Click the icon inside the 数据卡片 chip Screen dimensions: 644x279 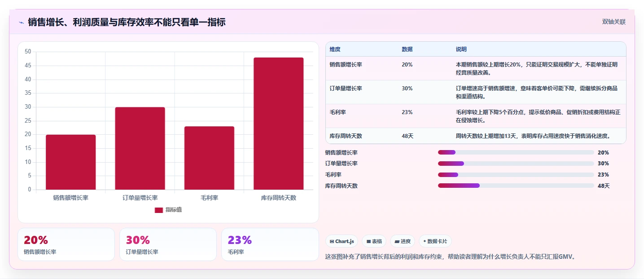click(425, 241)
